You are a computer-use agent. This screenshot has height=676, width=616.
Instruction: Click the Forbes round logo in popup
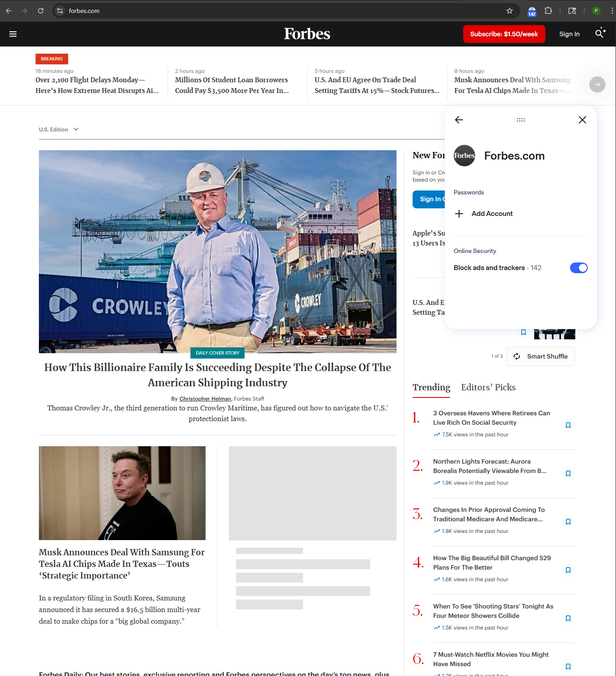tap(464, 156)
